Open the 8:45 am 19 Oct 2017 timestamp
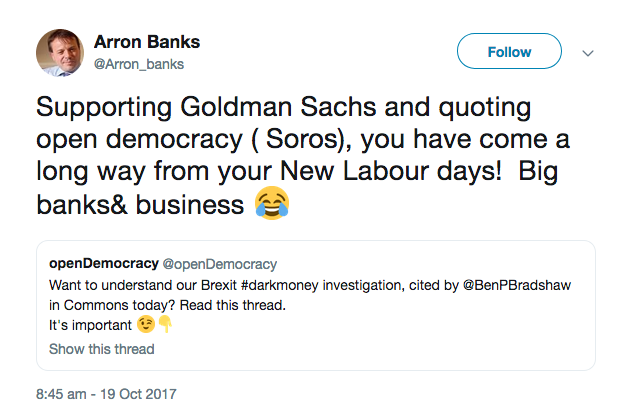632x412 pixels. tap(106, 394)
